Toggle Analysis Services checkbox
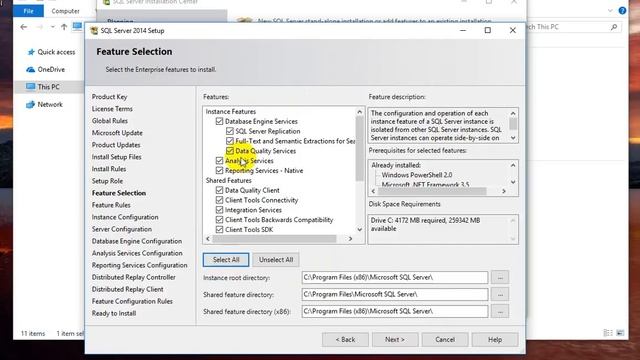This screenshot has height=360, width=640. [x=219, y=160]
